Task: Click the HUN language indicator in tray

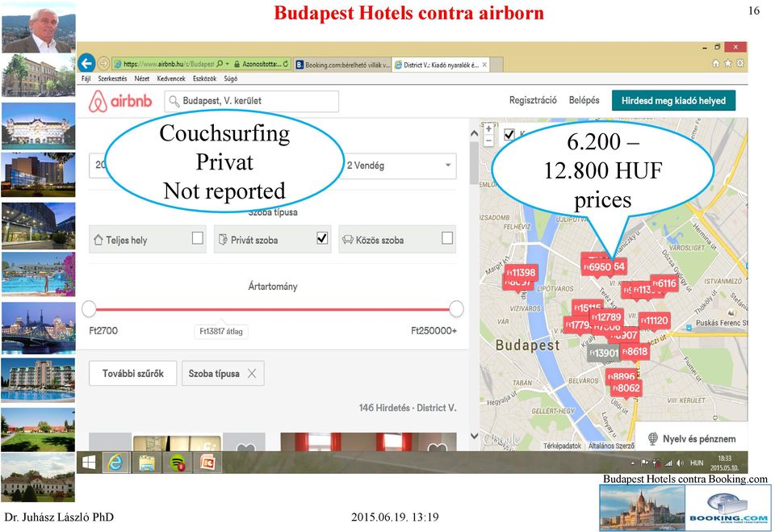Action: pos(697,463)
